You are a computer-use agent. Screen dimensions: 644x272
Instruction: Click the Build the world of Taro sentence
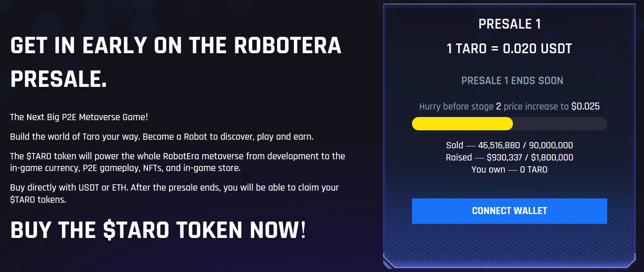pos(162,137)
